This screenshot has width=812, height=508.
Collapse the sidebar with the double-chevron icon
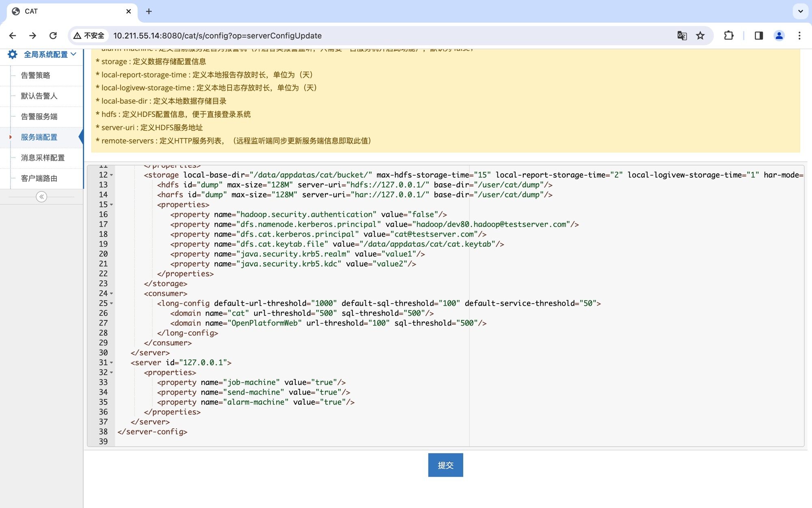click(x=41, y=197)
